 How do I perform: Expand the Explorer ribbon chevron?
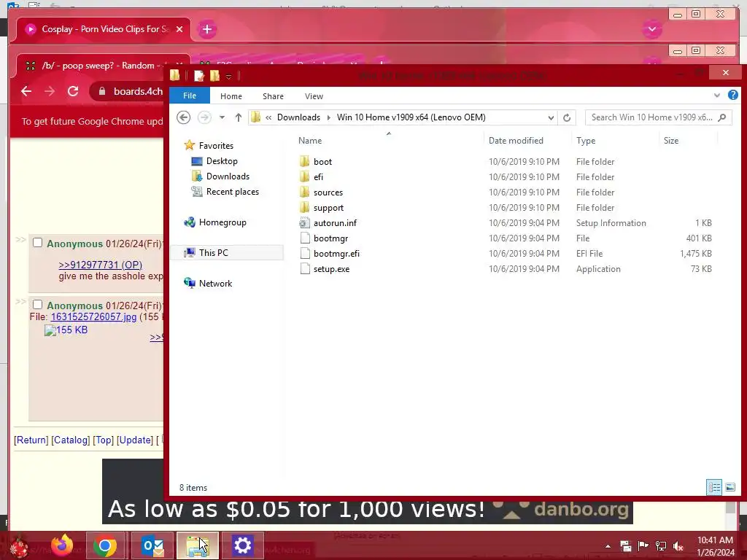tap(717, 96)
